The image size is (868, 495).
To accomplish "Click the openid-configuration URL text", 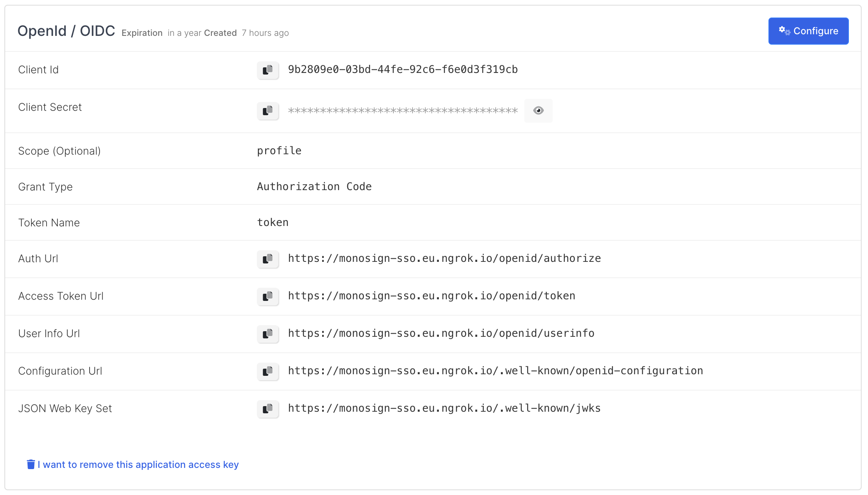I will point(495,371).
